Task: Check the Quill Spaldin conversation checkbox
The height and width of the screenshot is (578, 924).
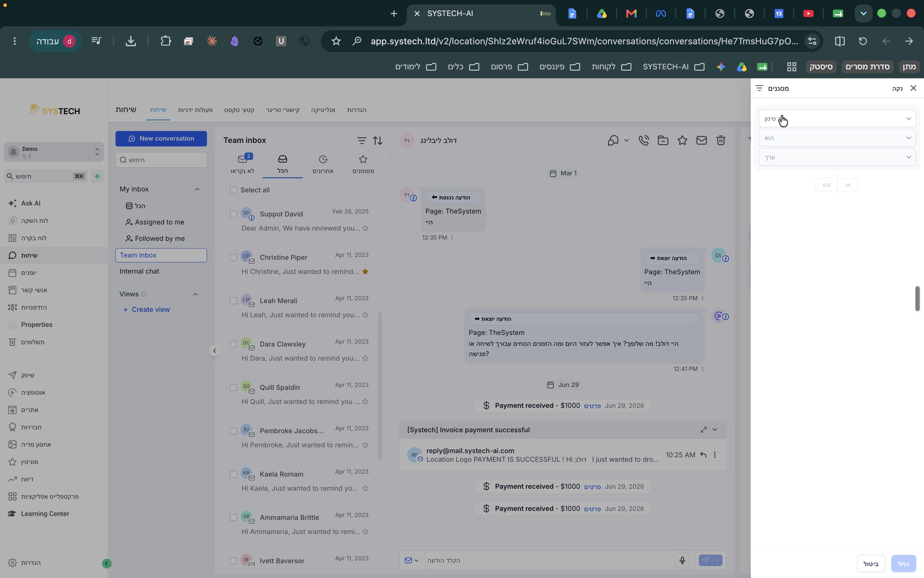Action: click(x=233, y=388)
